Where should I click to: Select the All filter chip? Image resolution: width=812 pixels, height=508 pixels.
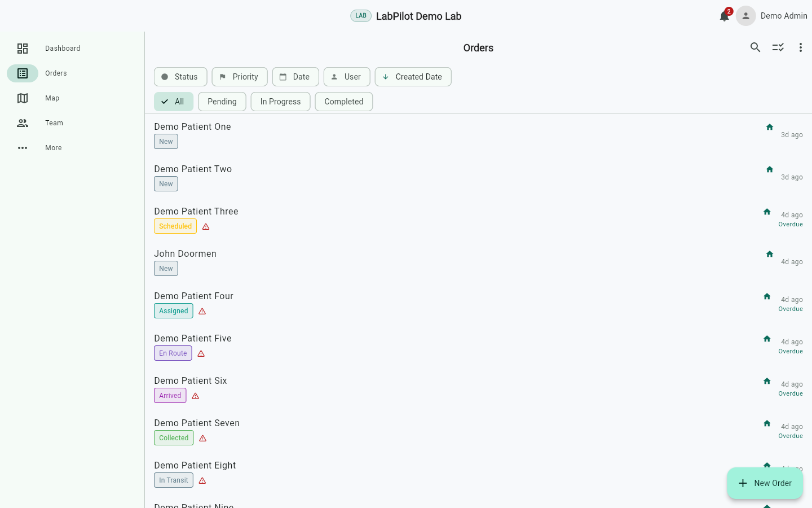pyautogui.click(x=174, y=102)
